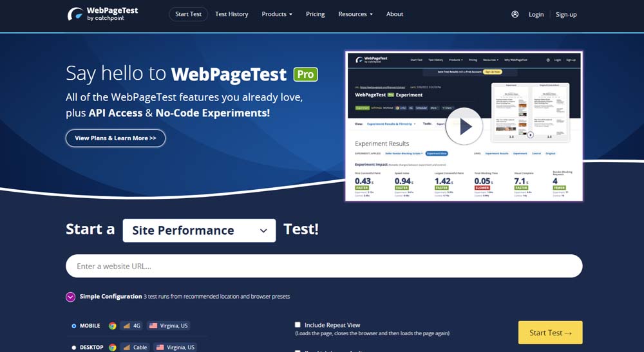Click the yellow Start Test button
Image resolution: width=644 pixels, height=352 pixels.
[x=551, y=333]
